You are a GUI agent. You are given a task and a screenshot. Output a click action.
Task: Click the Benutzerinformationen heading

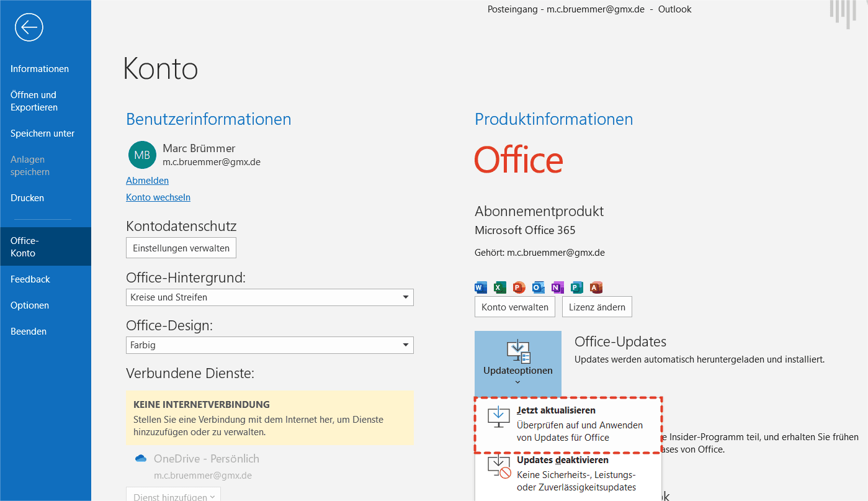pyautogui.click(x=208, y=119)
